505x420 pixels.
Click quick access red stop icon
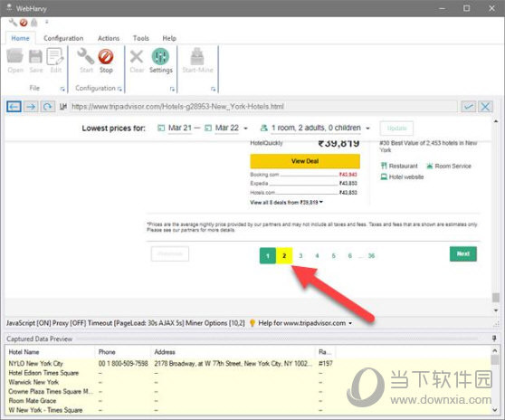pyautogui.click(x=24, y=23)
